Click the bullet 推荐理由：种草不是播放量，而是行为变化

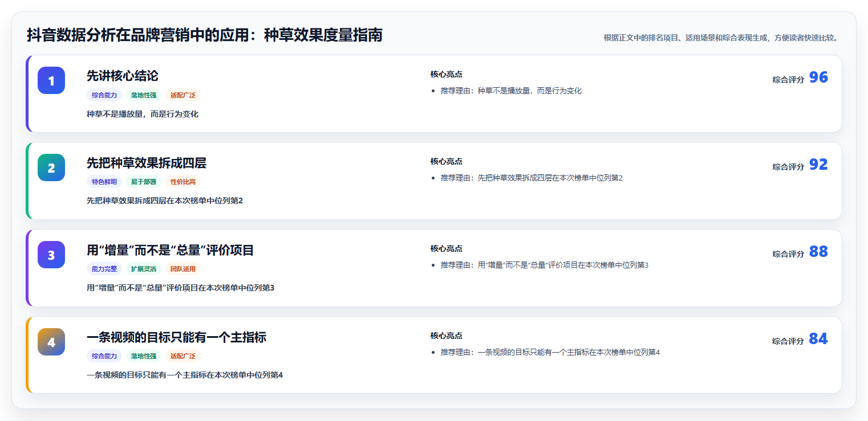[x=511, y=91]
